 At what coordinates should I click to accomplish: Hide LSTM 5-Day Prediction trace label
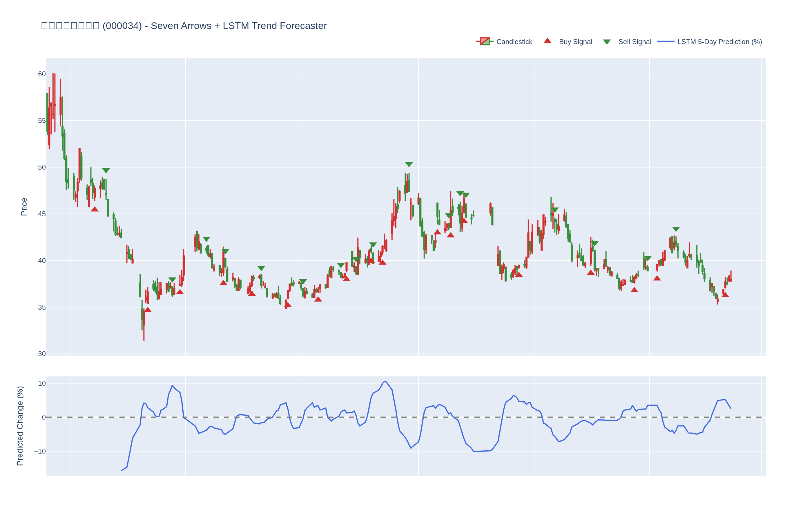pos(719,42)
